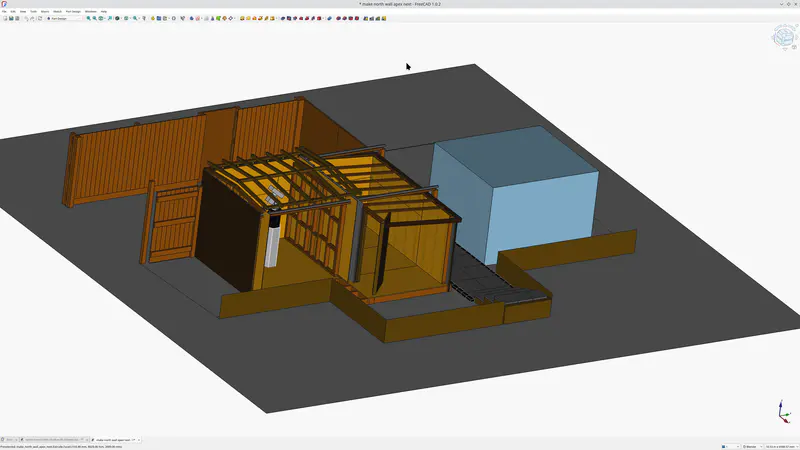Select the Additive helix tool
800x450 pixels.
266,18
